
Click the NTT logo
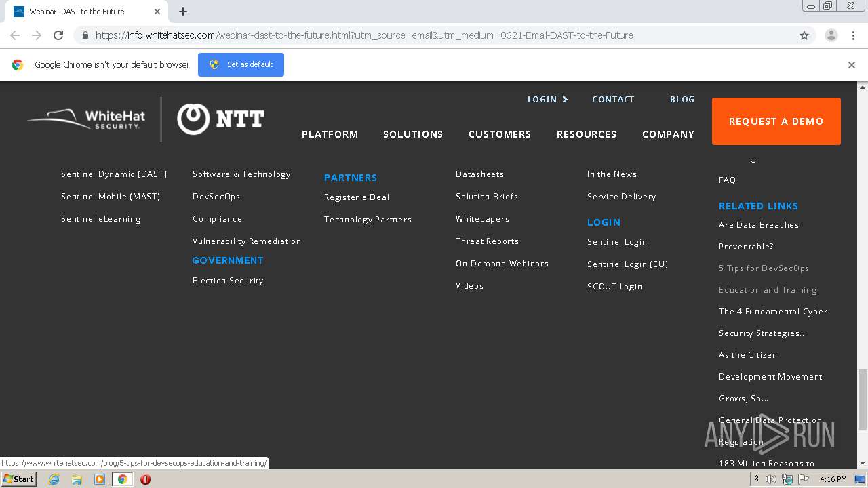click(x=220, y=119)
